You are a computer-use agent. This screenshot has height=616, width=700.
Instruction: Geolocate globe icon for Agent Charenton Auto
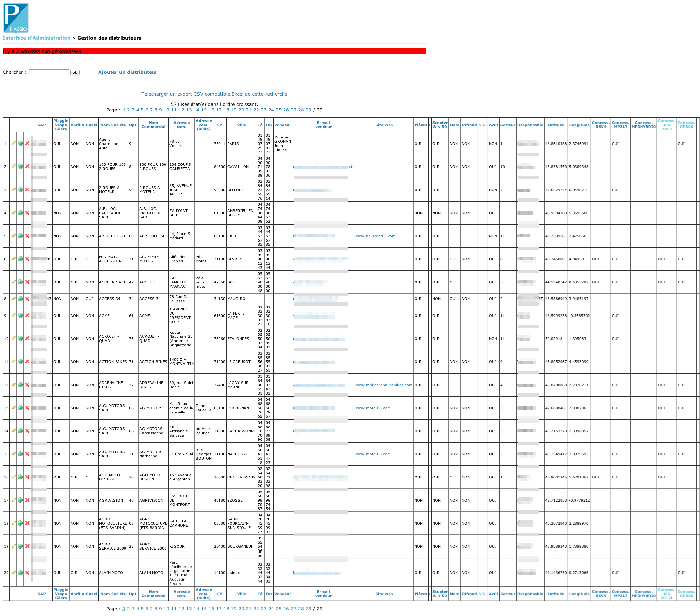click(20, 143)
